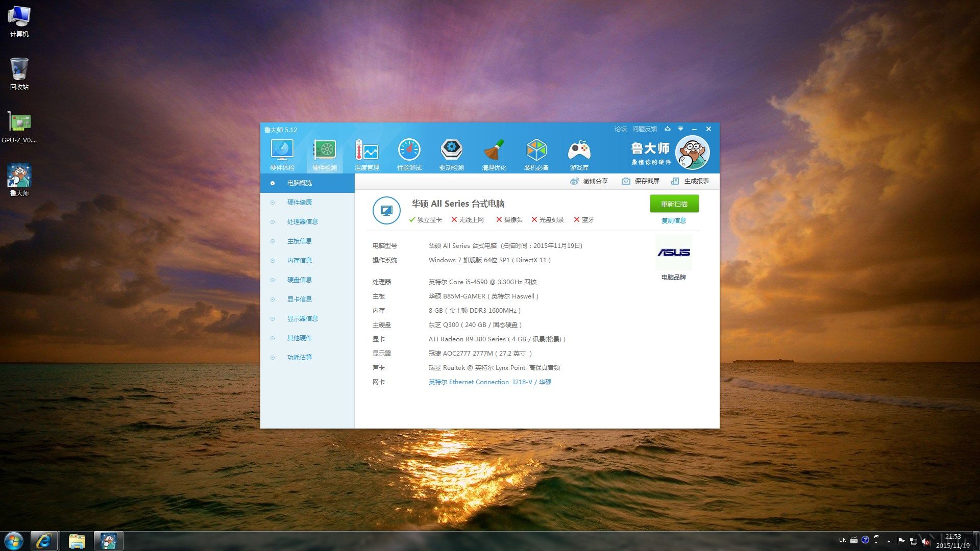Screen dimensions: 980x551
Task: Launch 性能测试 performance test
Action: pos(409,155)
